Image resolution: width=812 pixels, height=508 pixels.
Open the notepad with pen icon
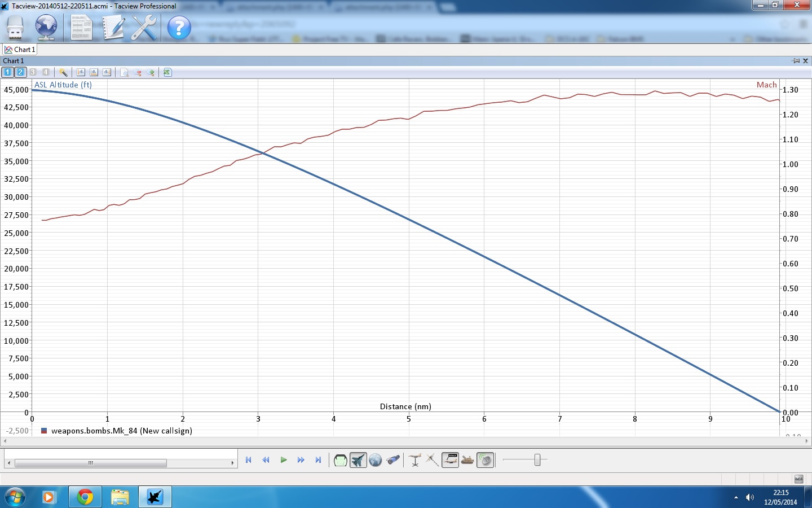click(x=113, y=27)
